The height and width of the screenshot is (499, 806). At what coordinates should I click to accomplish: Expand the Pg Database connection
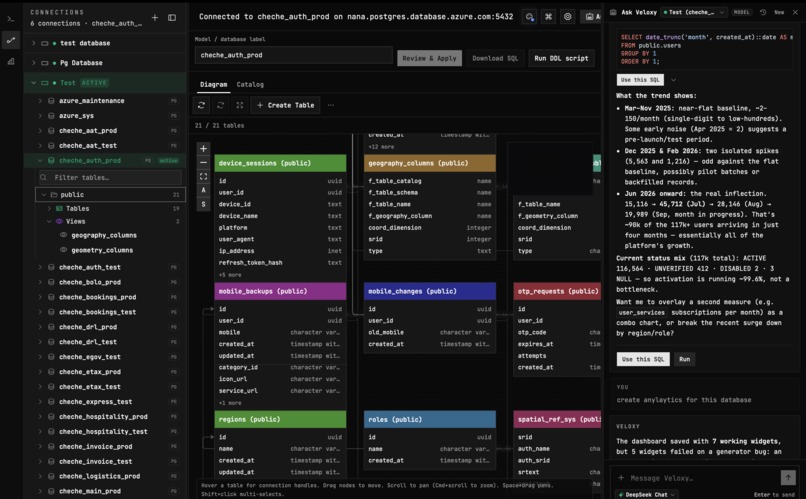[34, 63]
